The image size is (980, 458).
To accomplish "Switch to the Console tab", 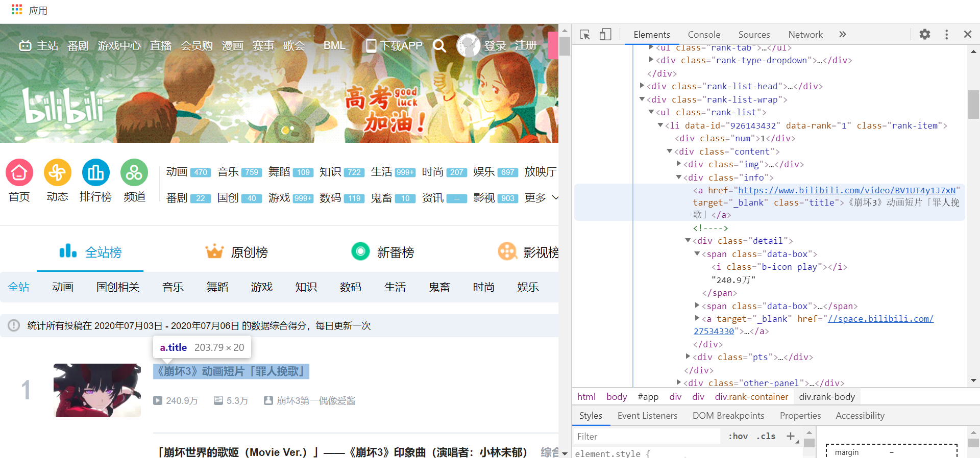I will coord(704,34).
